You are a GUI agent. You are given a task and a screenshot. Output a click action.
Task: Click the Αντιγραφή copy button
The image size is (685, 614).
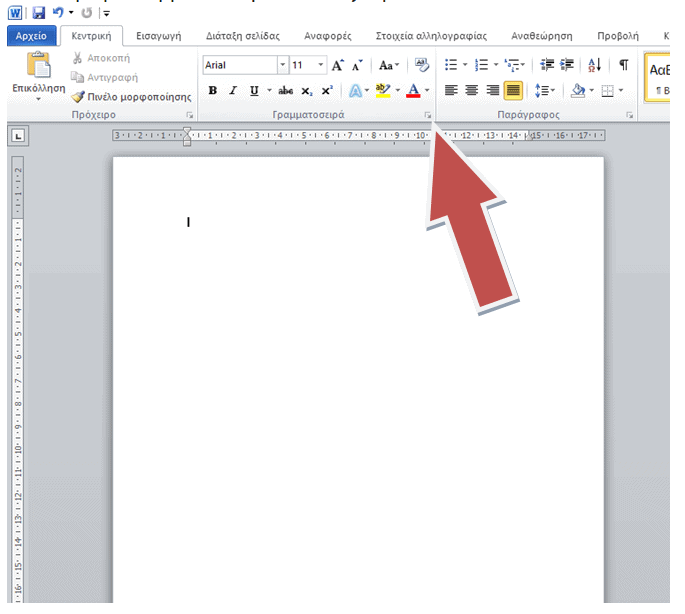pos(104,77)
